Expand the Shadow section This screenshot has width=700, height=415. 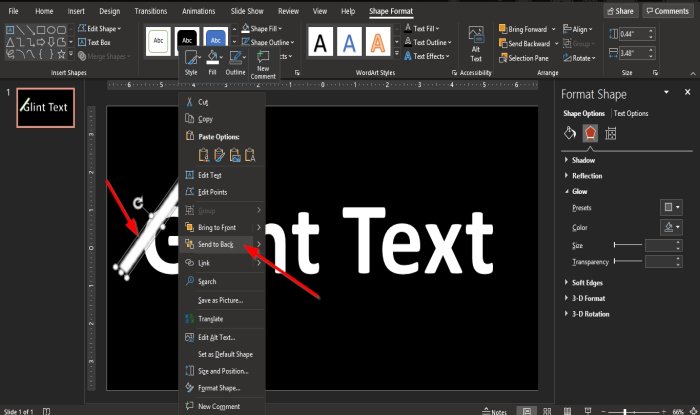583,160
